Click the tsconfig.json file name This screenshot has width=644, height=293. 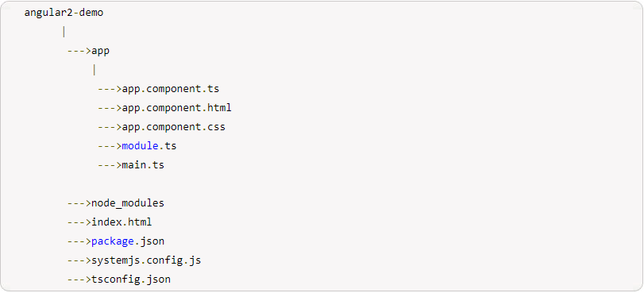(x=130, y=280)
